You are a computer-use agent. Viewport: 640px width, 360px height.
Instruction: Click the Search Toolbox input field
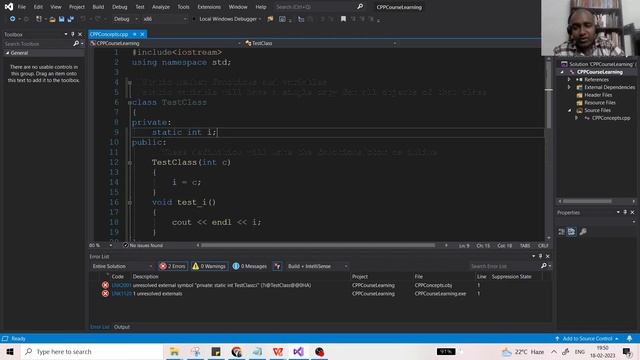pos(38,43)
